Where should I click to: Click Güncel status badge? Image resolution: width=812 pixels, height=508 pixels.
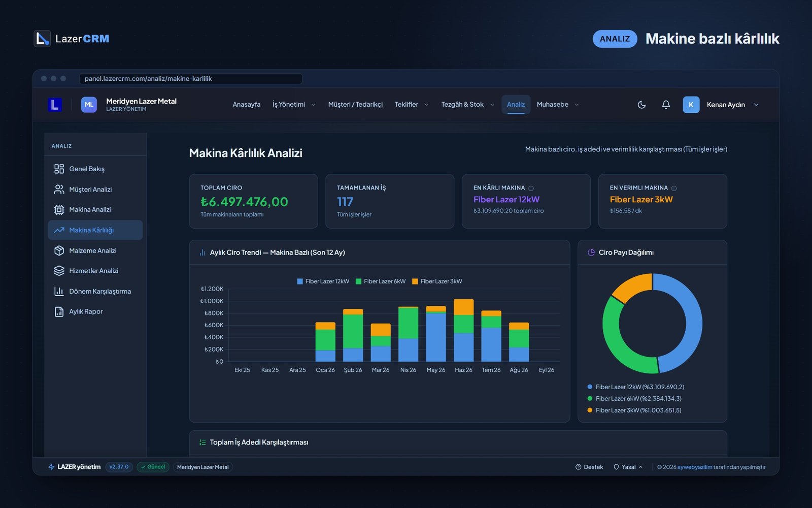pos(153,467)
